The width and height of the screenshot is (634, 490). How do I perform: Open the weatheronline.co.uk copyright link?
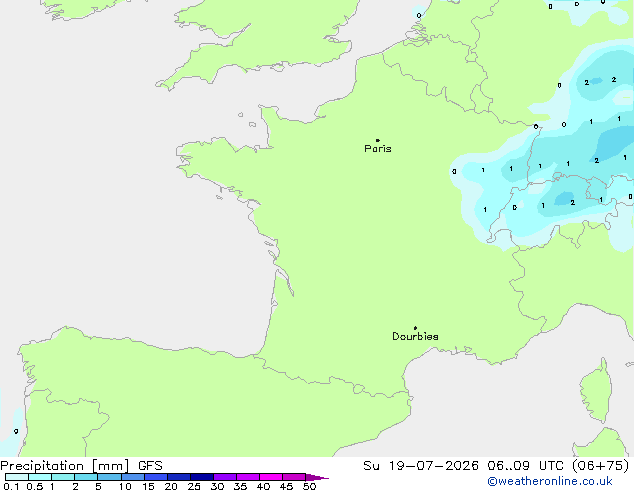point(549,481)
